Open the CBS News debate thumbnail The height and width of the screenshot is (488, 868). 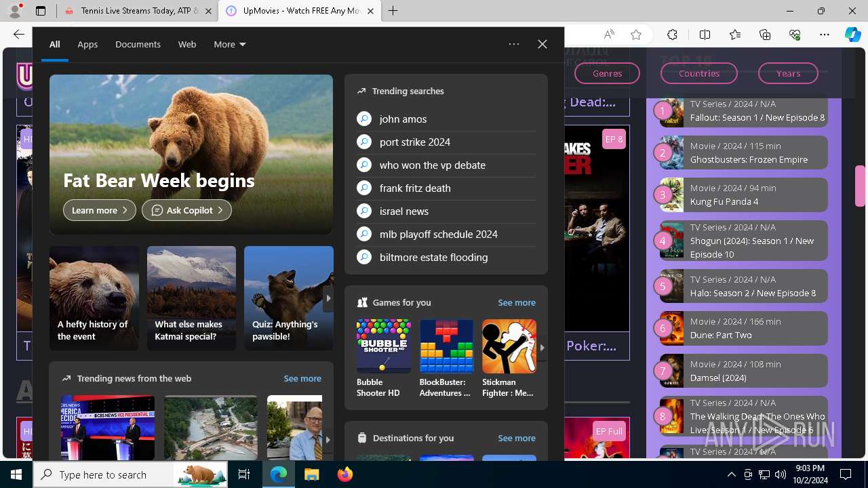tap(108, 428)
